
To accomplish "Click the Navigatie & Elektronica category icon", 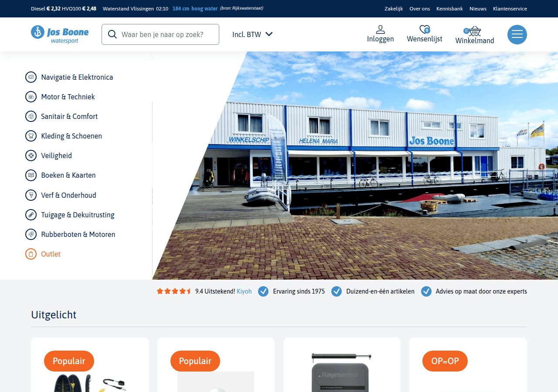I will click(x=31, y=77).
